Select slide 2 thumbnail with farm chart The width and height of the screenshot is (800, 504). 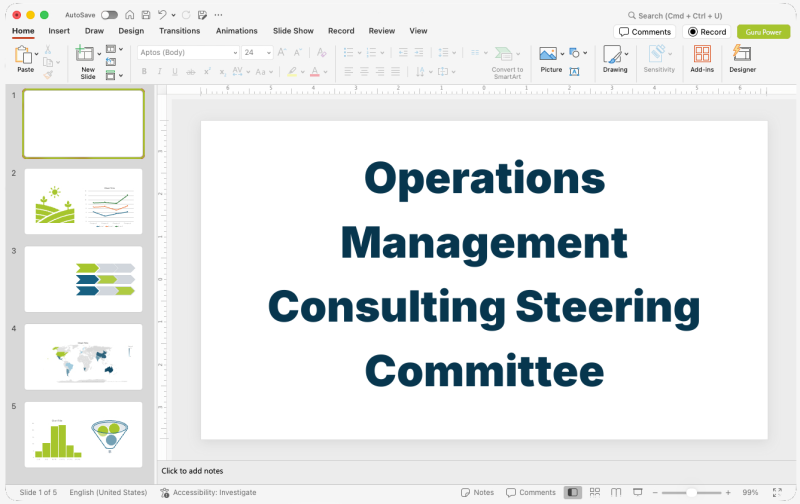point(84,201)
